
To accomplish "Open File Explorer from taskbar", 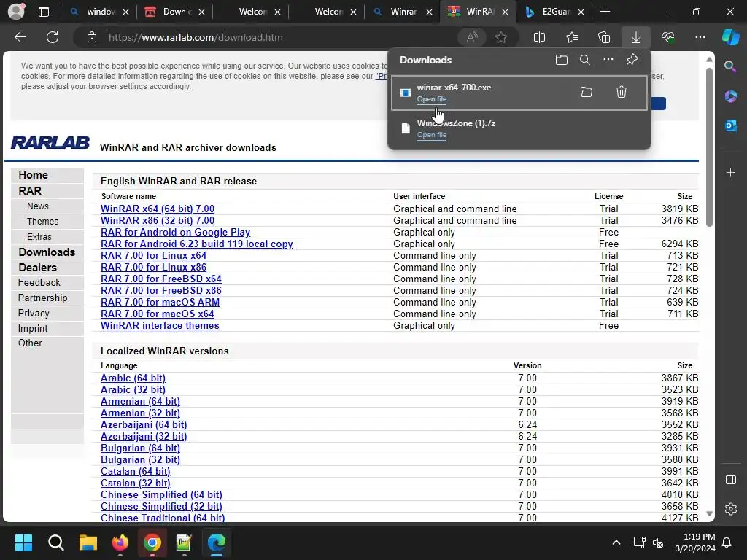I will [x=88, y=542].
